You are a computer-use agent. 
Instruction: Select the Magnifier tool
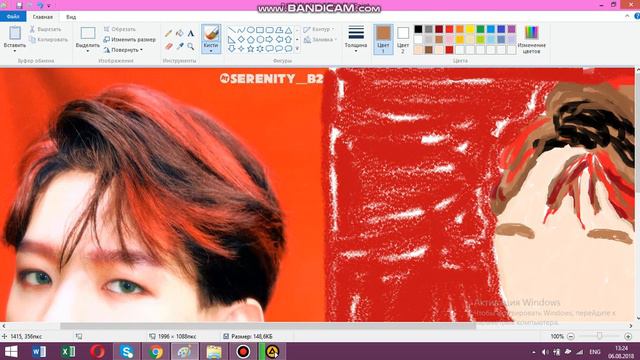191,46
